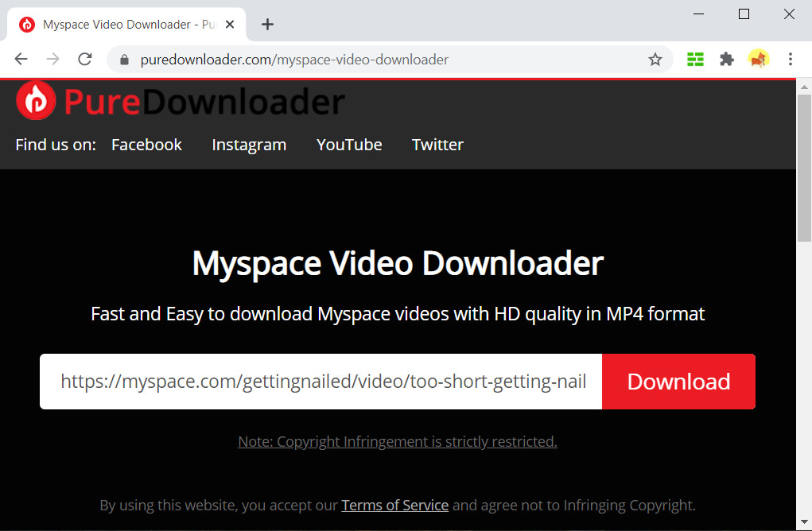Open the Copyright Infringement note link

point(398,441)
